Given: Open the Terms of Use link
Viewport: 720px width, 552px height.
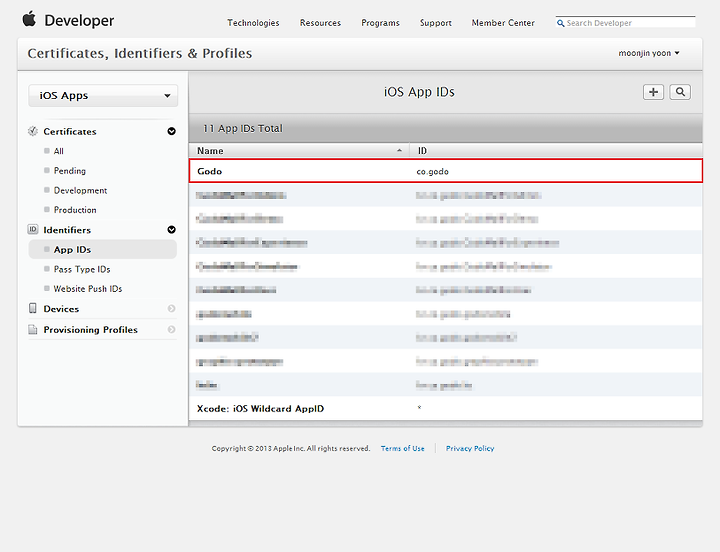Looking at the screenshot, I should pos(402,448).
